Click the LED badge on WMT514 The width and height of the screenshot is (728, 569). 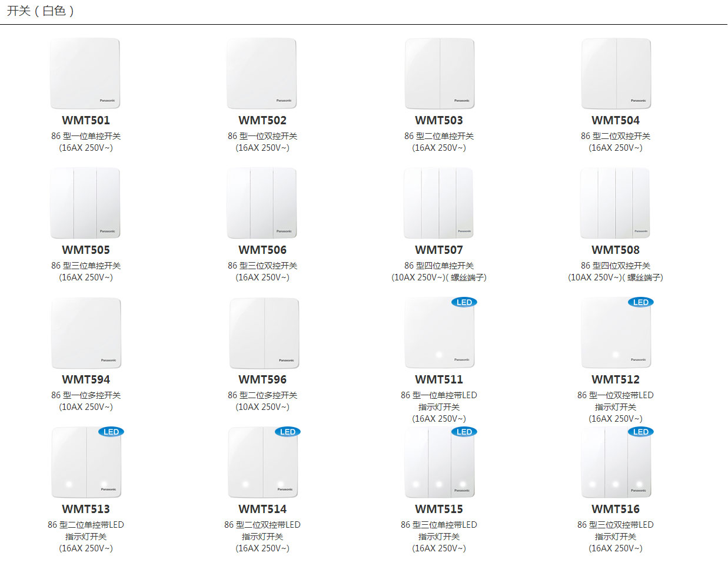coord(287,432)
